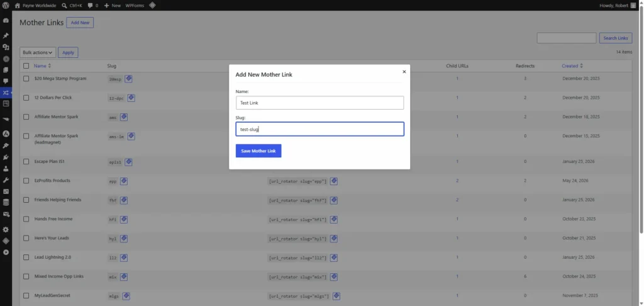Click the Here's Your Leads name
Screen dimensions: 644x306
coord(52,238)
